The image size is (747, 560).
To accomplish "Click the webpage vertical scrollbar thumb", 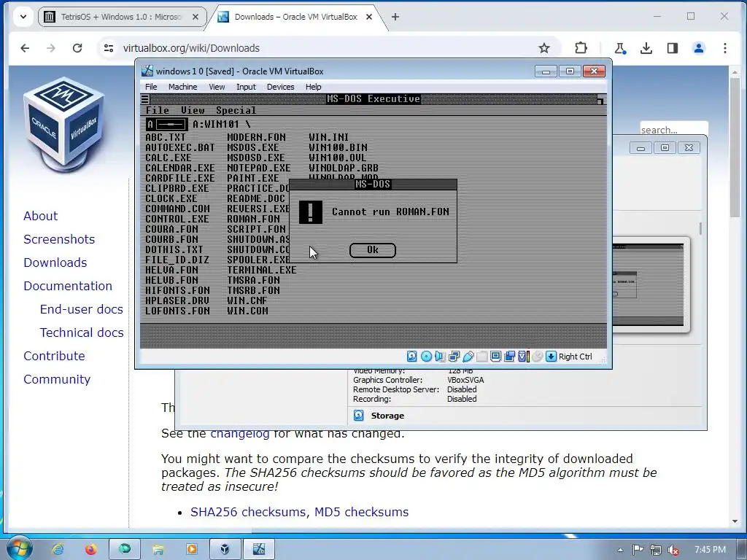I will [x=735, y=147].
